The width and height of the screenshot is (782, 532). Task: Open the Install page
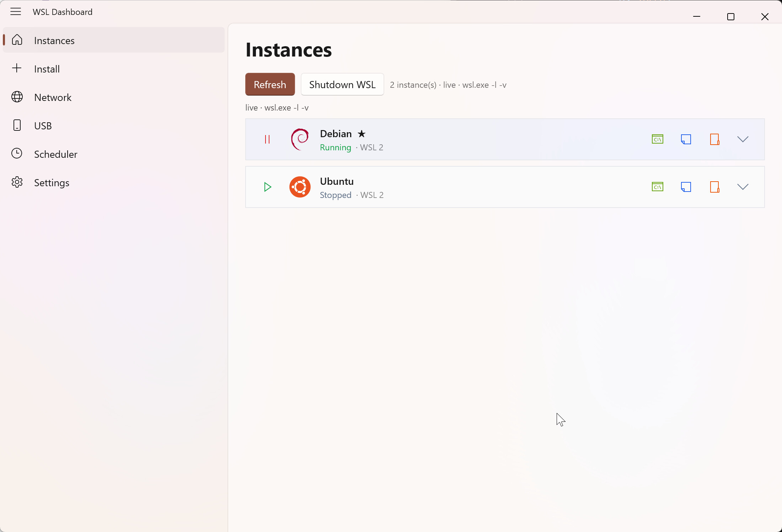tap(114, 69)
